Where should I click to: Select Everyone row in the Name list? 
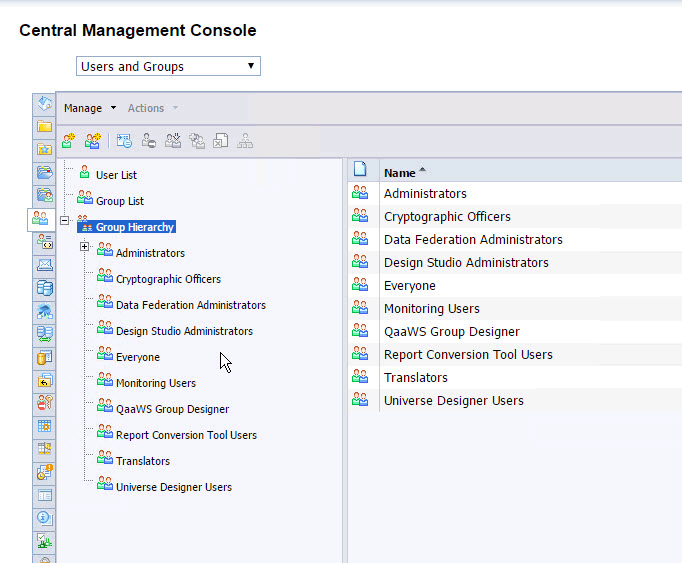(x=515, y=285)
